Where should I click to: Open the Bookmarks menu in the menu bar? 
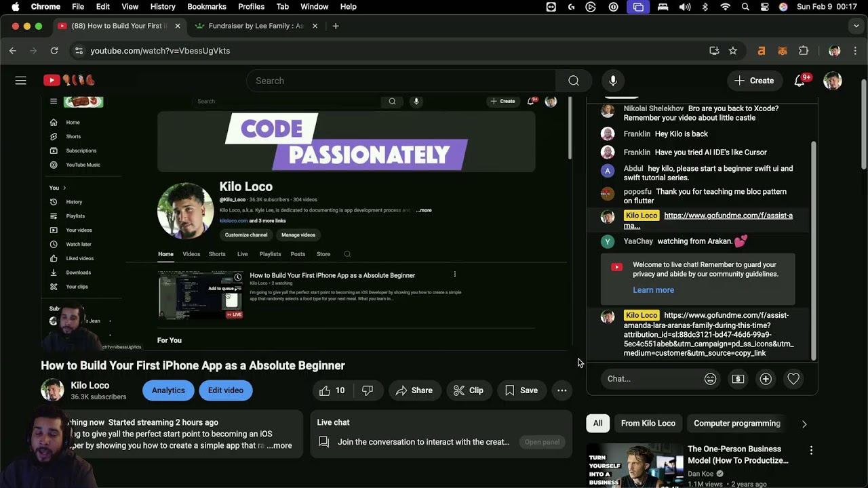coord(207,7)
